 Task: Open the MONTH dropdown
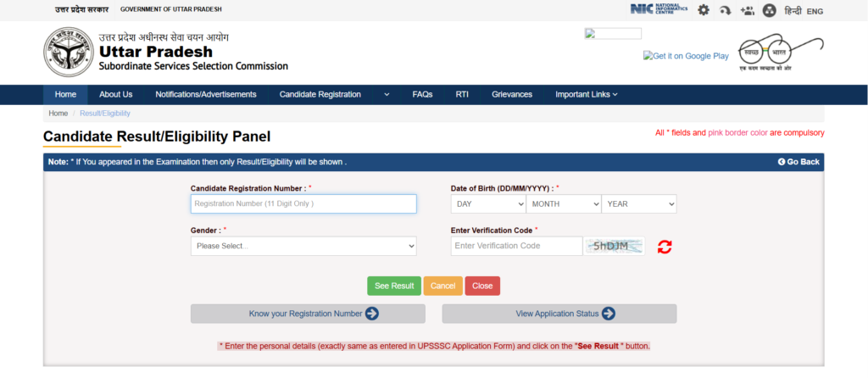[x=564, y=203]
